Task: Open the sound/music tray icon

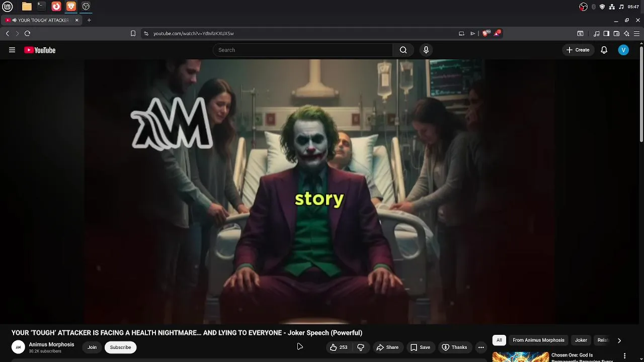Action: click(621, 7)
